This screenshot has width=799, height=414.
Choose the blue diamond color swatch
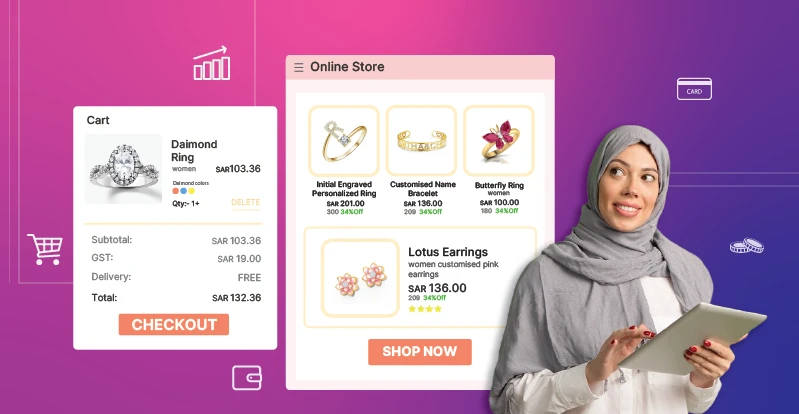click(x=183, y=191)
